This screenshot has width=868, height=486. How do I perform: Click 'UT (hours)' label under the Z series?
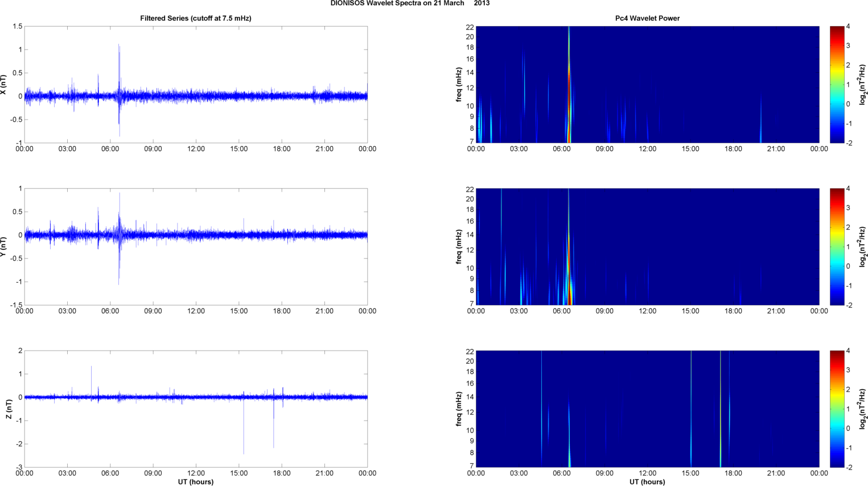195,481
